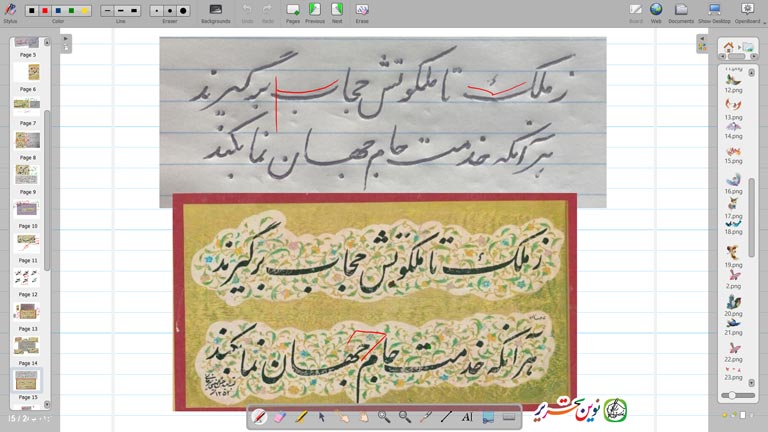The width and height of the screenshot is (768, 432).
Task: Open Page 10 thumbnail
Action: tap(27, 240)
